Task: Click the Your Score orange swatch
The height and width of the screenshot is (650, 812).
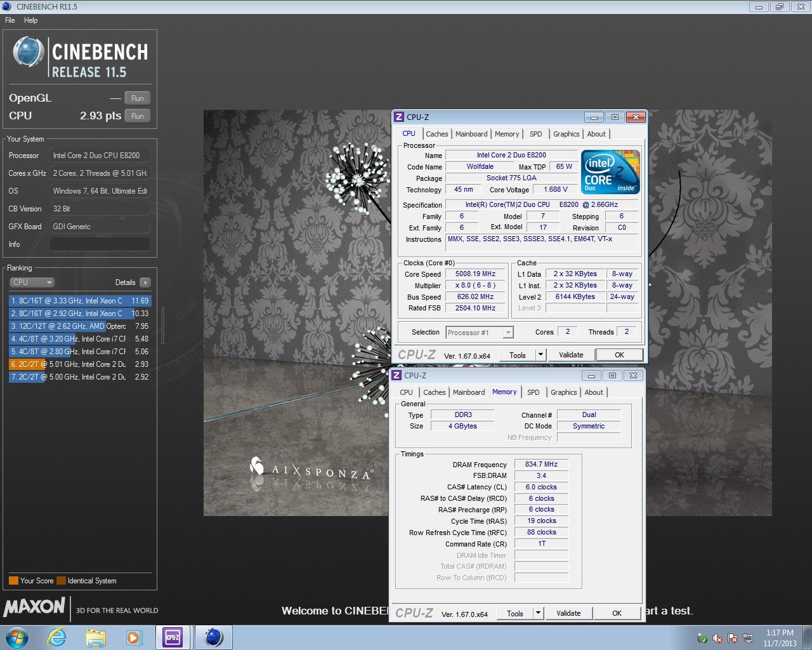Action: (x=13, y=581)
